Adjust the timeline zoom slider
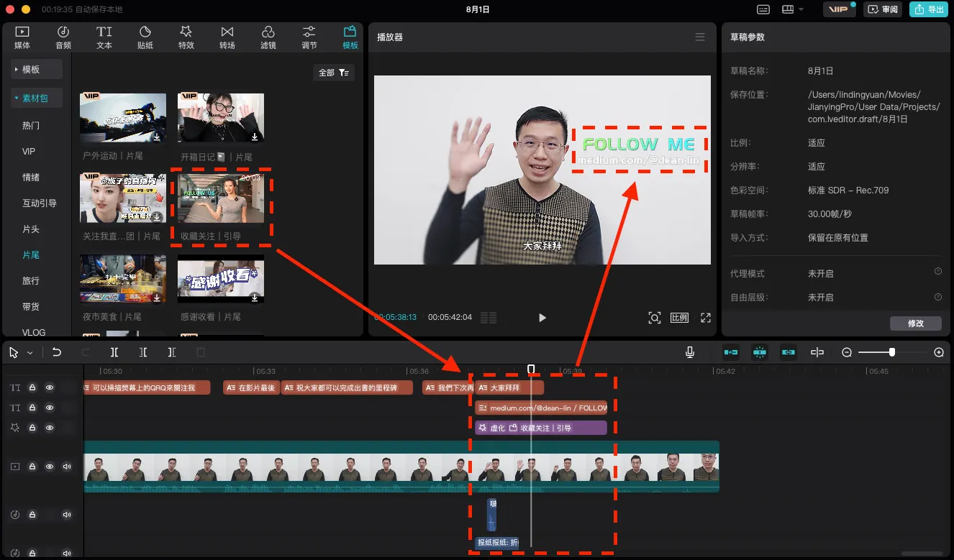Image resolution: width=954 pixels, height=560 pixels. click(x=892, y=352)
